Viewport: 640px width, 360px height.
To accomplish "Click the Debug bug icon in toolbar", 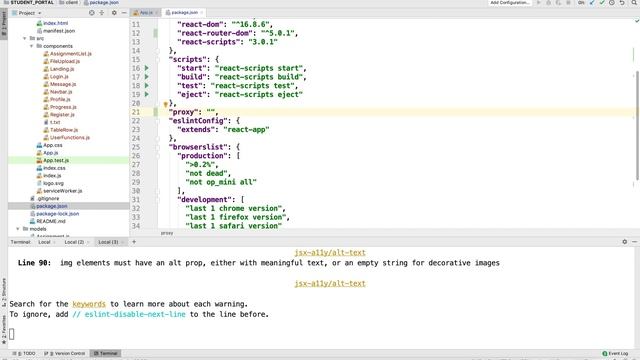I will (549, 3).
